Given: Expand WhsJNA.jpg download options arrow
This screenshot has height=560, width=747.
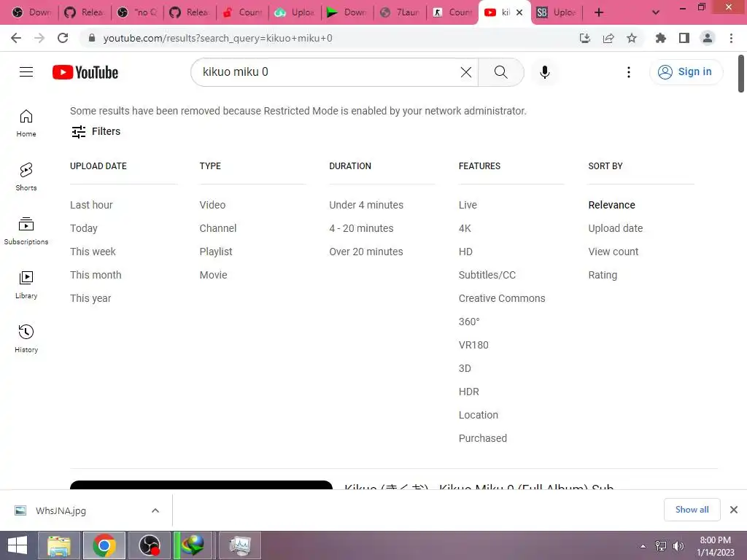Looking at the screenshot, I should [155, 510].
